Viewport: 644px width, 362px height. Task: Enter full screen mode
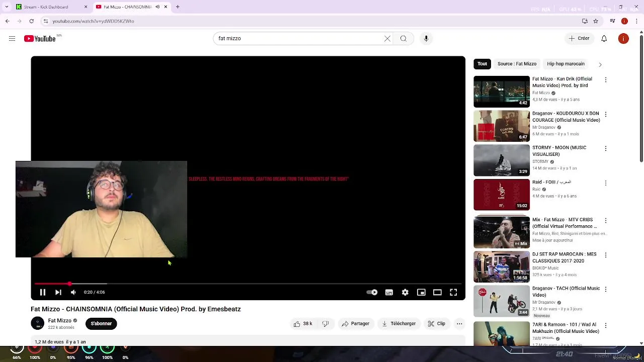(453, 292)
